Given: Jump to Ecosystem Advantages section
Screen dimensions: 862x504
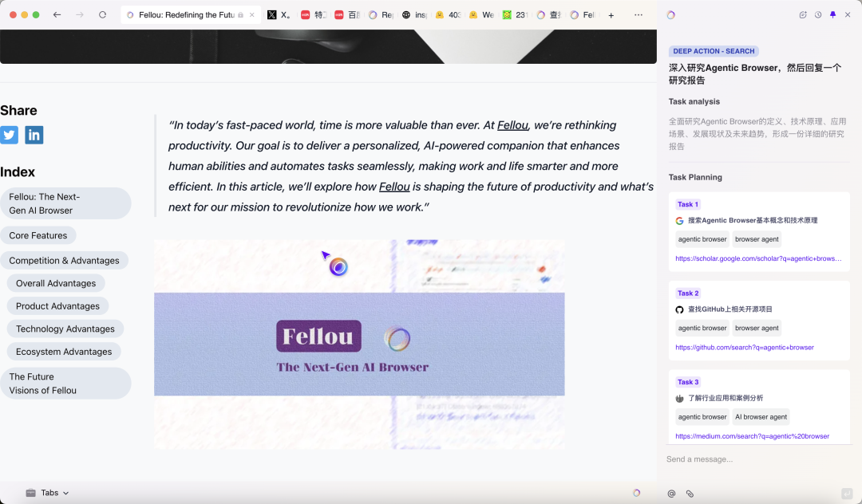Looking at the screenshot, I should (64, 352).
